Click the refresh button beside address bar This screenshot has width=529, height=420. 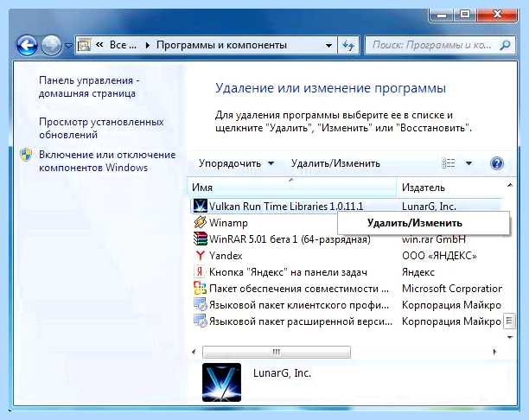click(348, 45)
